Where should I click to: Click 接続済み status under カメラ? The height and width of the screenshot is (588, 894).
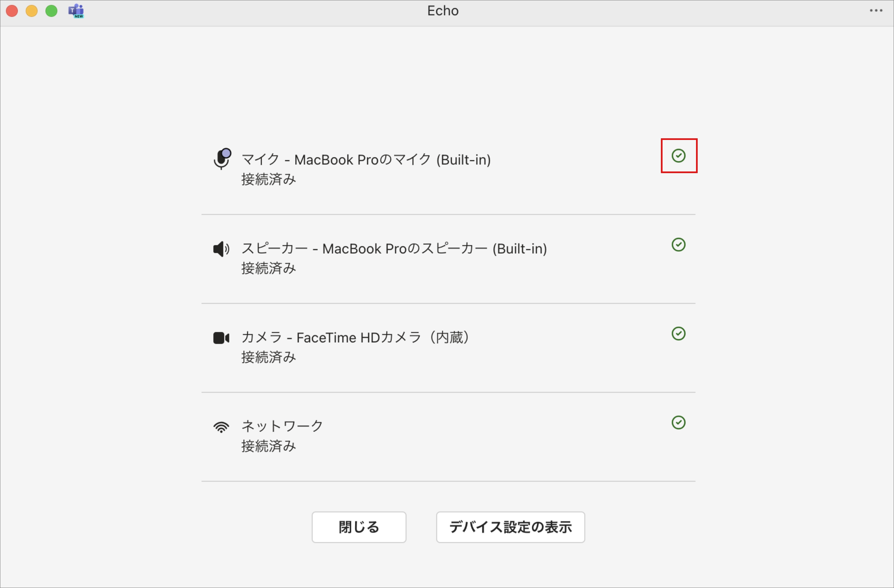click(x=269, y=357)
